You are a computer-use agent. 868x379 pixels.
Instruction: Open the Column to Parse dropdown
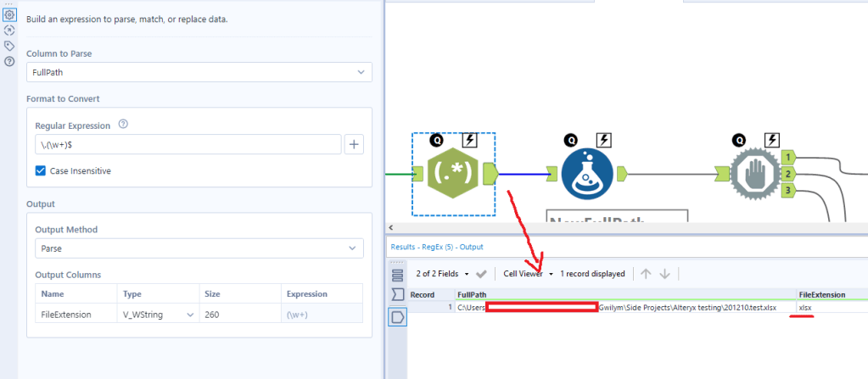(x=199, y=72)
